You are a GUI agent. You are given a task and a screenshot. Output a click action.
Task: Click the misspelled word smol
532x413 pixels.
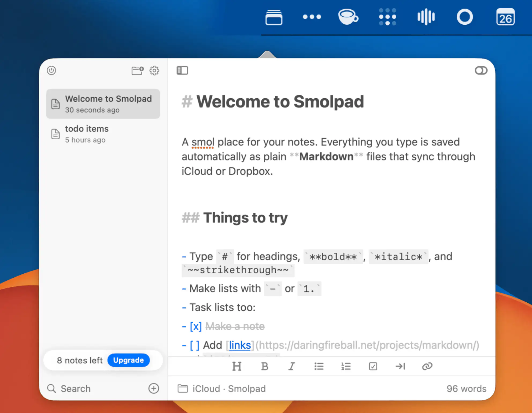point(203,142)
